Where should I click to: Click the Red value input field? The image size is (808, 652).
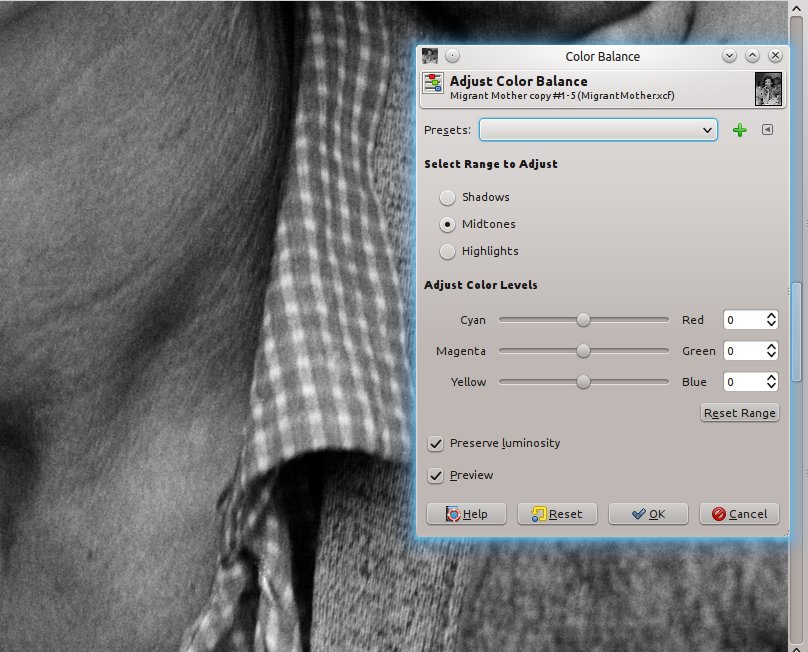744,320
